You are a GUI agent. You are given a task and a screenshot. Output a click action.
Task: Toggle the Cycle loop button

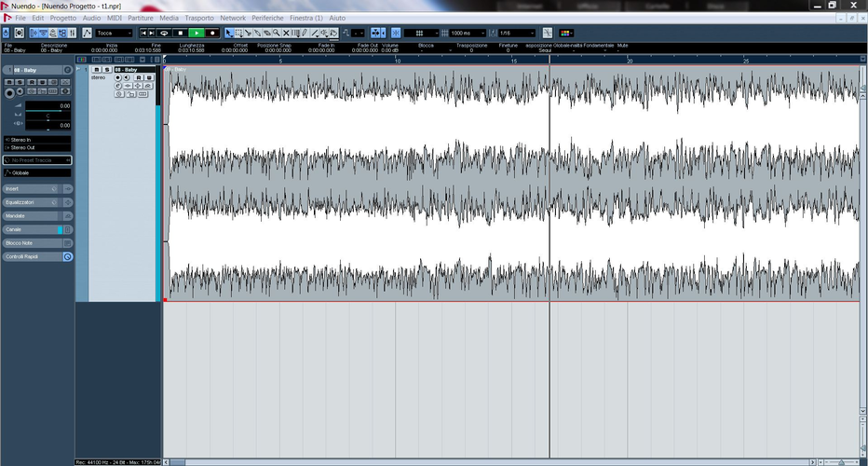click(x=165, y=34)
